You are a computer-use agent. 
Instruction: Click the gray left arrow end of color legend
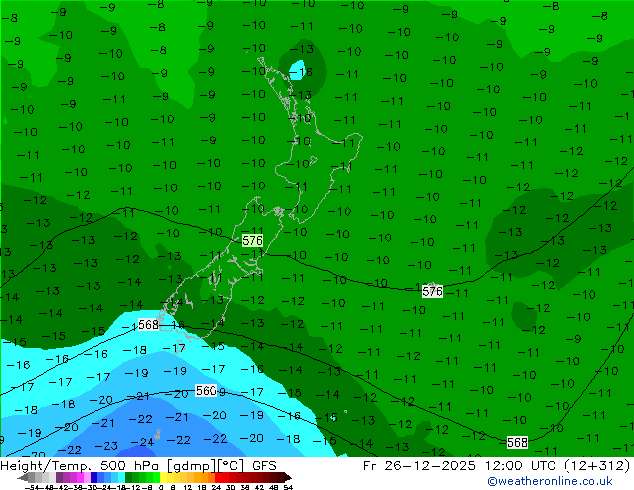(23, 477)
